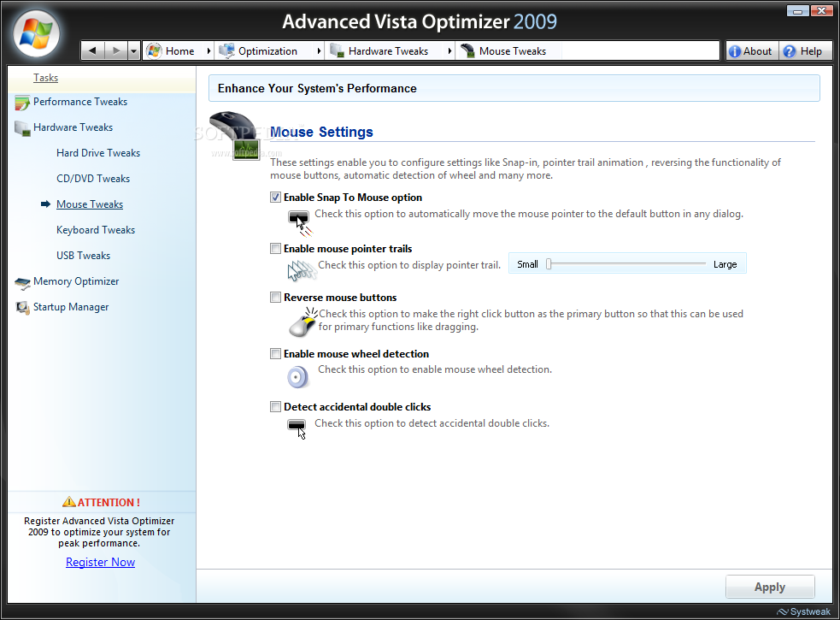This screenshot has width=840, height=620.
Task: Apply the mouse settings
Action: (x=770, y=587)
